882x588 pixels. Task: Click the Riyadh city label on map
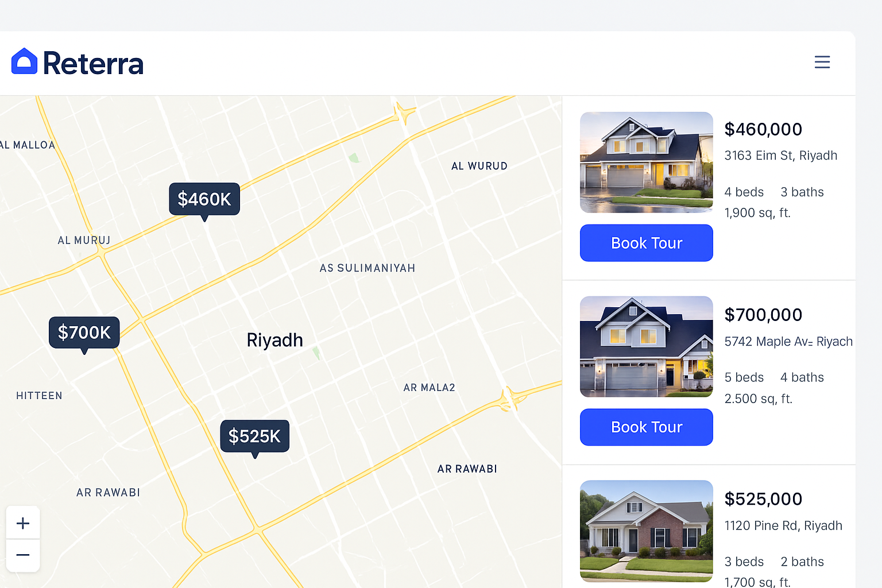[x=275, y=340]
